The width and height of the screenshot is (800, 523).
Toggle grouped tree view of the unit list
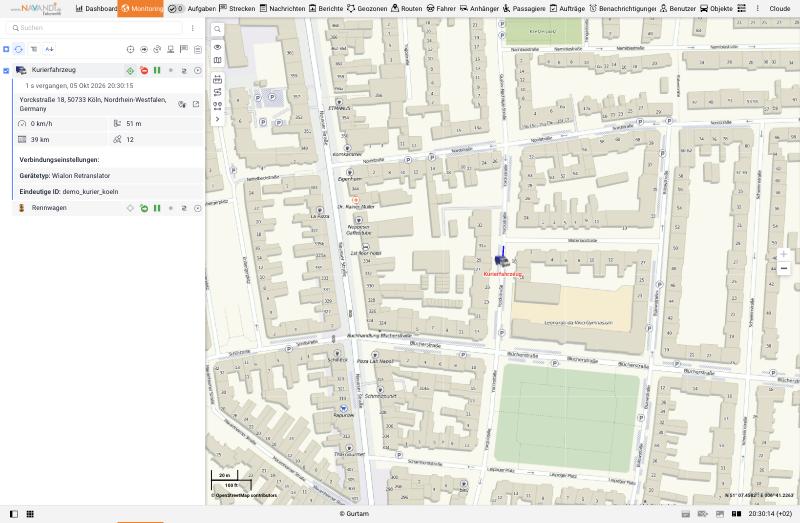[x=34, y=49]
